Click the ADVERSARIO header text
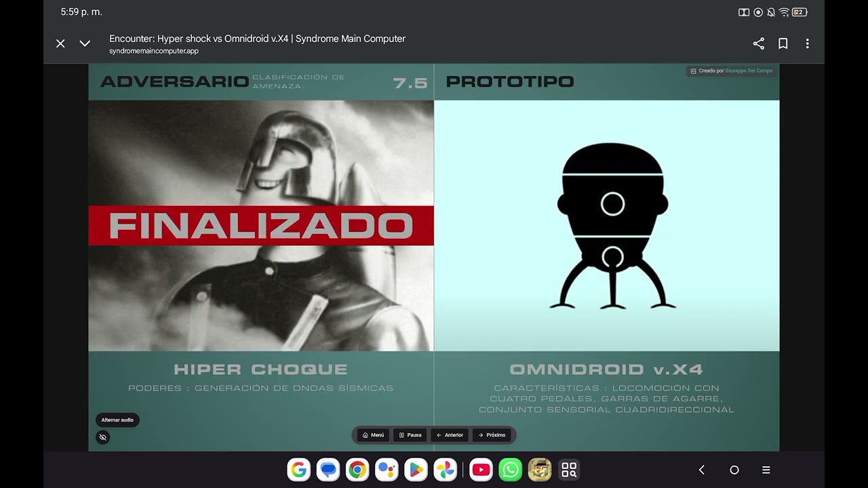Image resolution: width=868 pixels, height=488 pixels. point(175,82)
